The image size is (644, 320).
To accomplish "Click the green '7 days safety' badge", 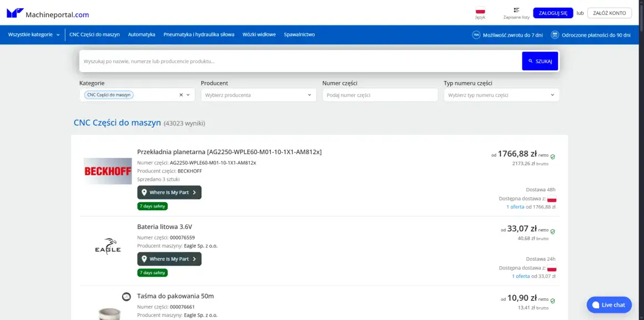I will tap(152, 205).
